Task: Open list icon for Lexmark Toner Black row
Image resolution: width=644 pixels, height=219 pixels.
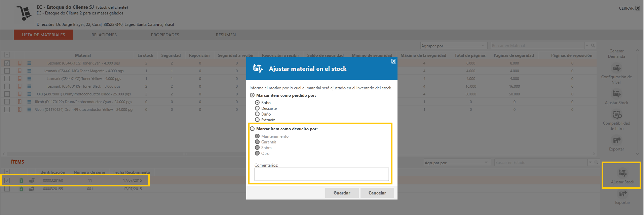Action: tap(29, 86)
